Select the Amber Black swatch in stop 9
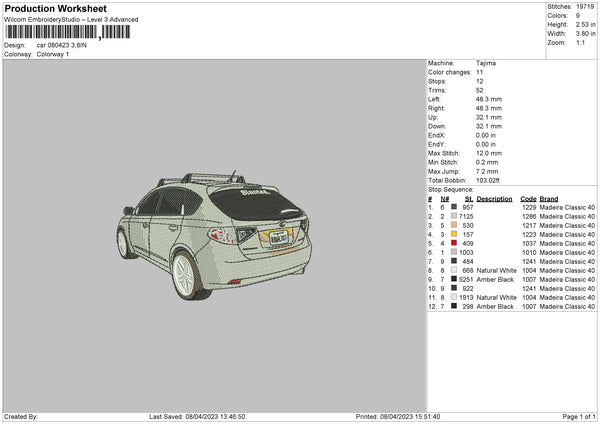 [x=454, y=279]
